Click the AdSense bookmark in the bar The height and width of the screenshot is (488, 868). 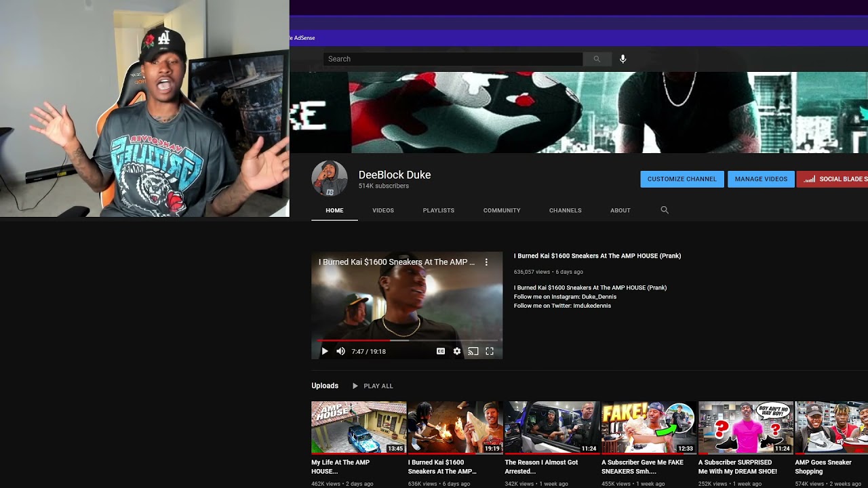point(303,38)
